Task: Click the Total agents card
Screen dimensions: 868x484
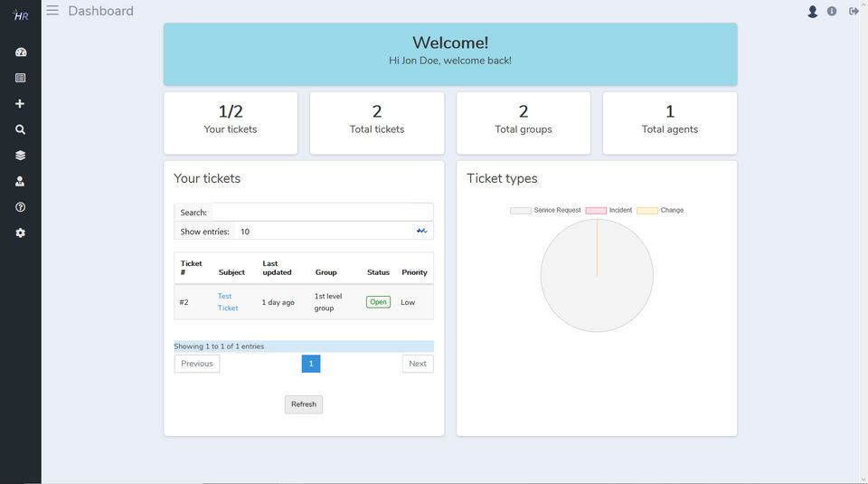Action: (670, 123)
